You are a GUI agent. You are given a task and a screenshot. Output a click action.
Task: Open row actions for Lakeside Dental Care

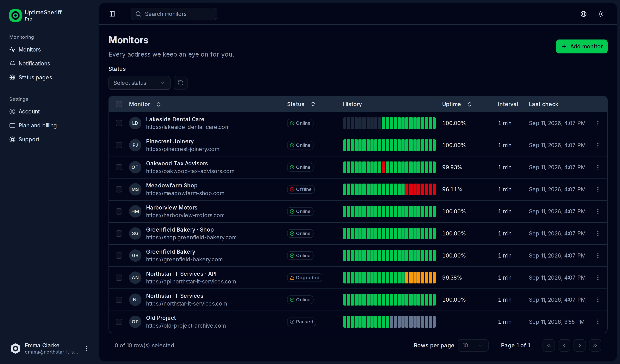tap(598, 123)
